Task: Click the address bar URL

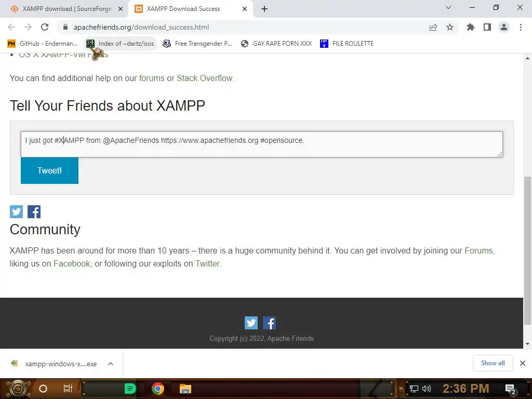Action: pos(141,27)
